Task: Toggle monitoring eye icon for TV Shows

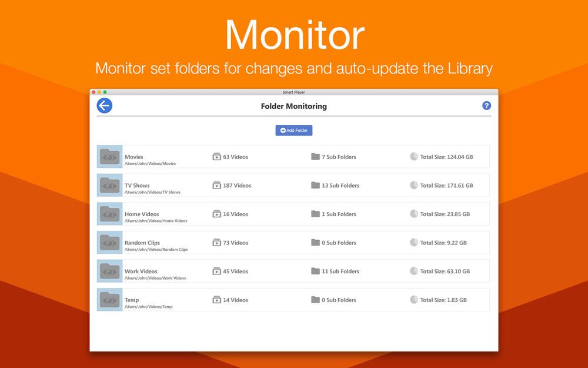Action: click(109, 185)
